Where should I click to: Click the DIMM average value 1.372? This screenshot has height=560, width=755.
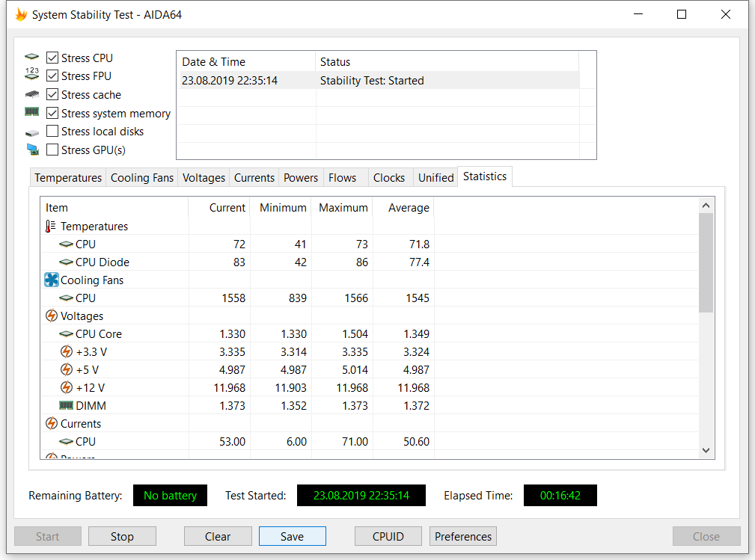click(x=417, y=405)
